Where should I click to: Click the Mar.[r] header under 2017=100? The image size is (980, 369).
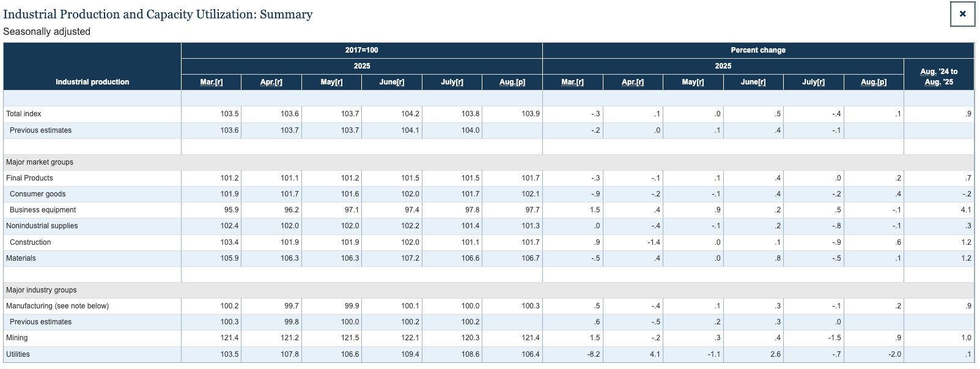coord(212,82)
